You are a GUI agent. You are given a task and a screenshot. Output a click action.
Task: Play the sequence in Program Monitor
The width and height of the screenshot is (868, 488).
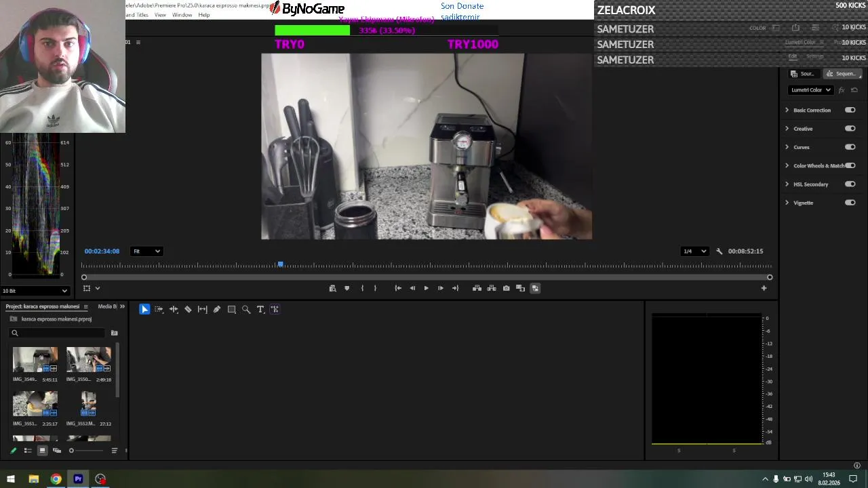click(x=426, y=288)
